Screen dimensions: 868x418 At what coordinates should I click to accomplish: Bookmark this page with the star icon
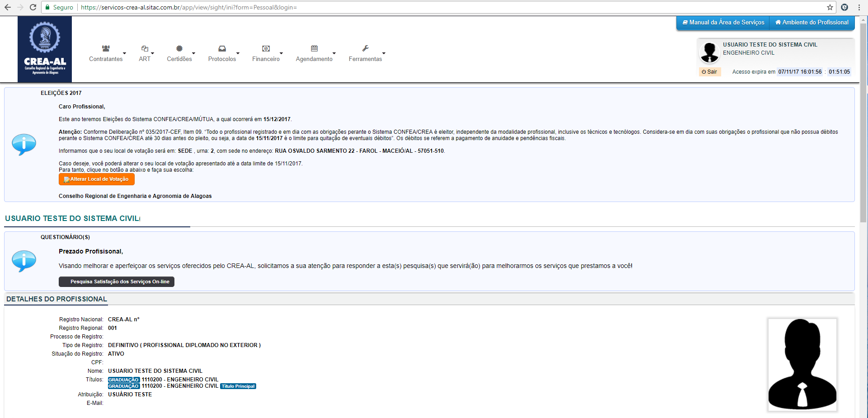830,7
